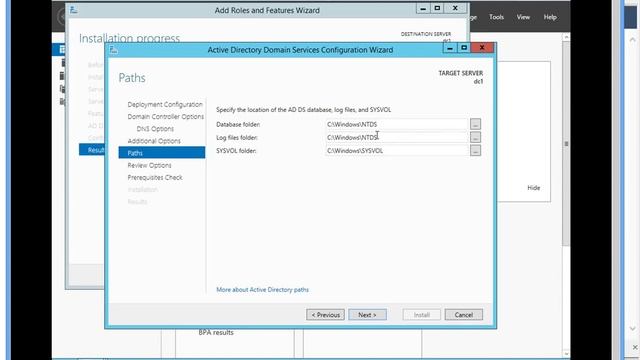Open the View menu in Server Manager

(x=523, y=17)
